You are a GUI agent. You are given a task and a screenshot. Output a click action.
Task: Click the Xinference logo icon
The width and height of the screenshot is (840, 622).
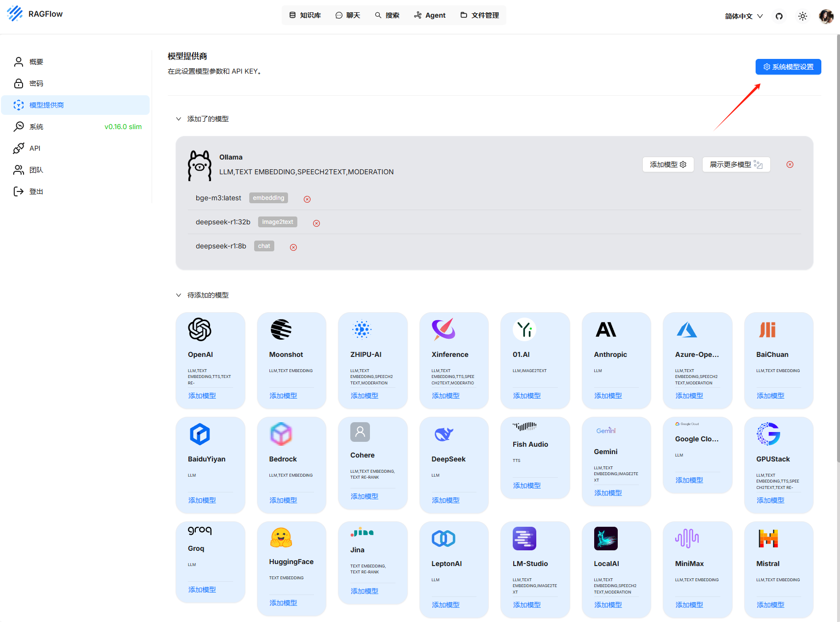point(444,329)
